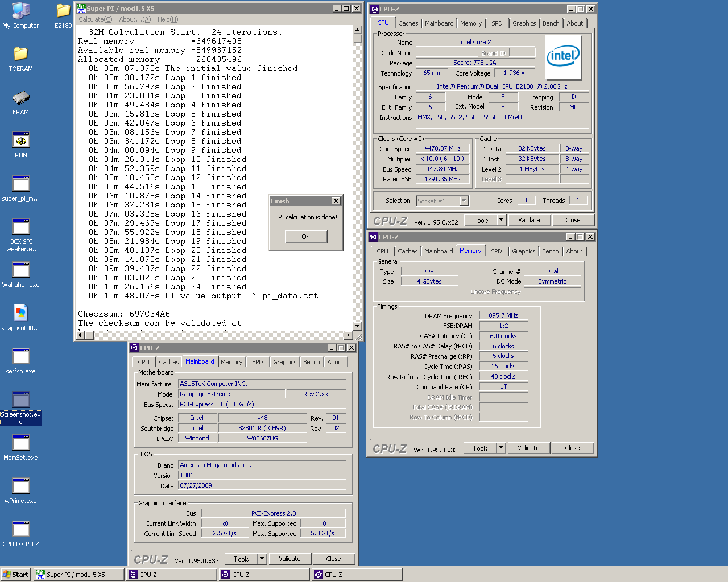The width and height of the screenshot is (728, 582).
Task: Activate the first CPU-Z taskbar button
Action: pyautogui.click(x=172, y=575)
